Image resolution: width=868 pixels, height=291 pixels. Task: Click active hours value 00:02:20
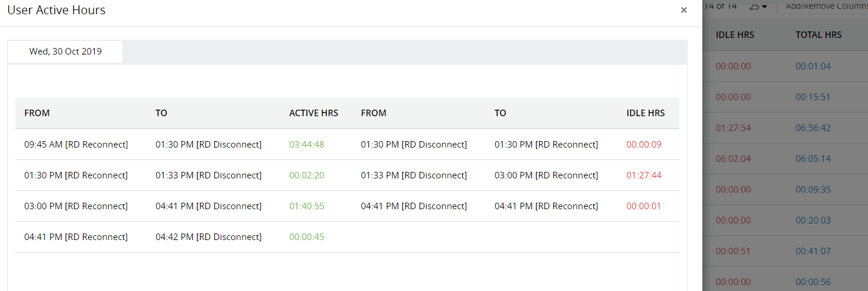pyautogui.click(x=306, y=175)
